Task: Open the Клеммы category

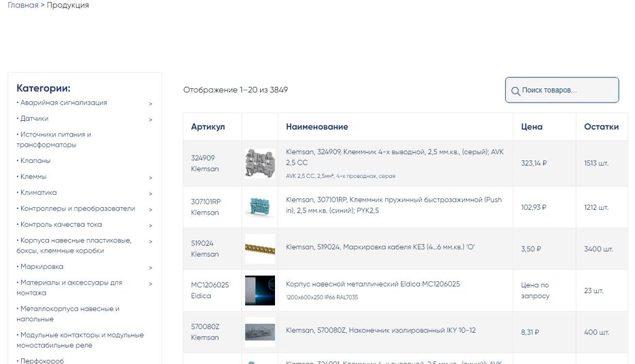Action: (x=33, y=177)
